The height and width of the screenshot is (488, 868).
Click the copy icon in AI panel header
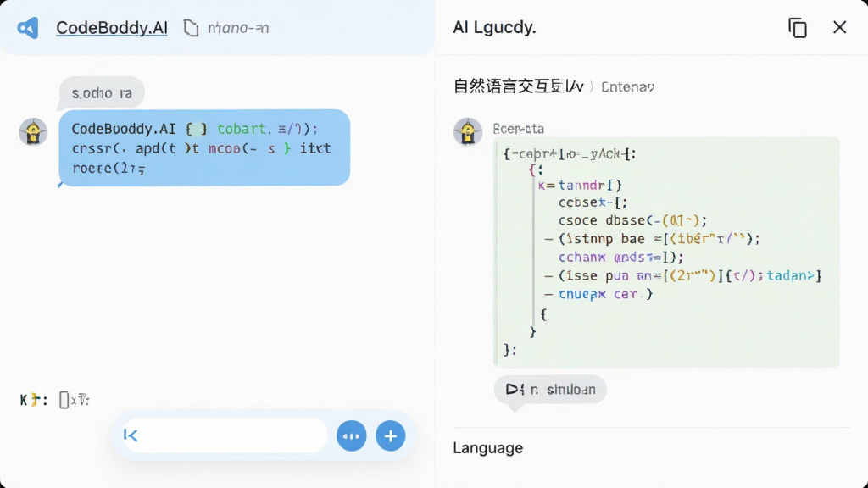pyautogui.click(x=797, y=28)
